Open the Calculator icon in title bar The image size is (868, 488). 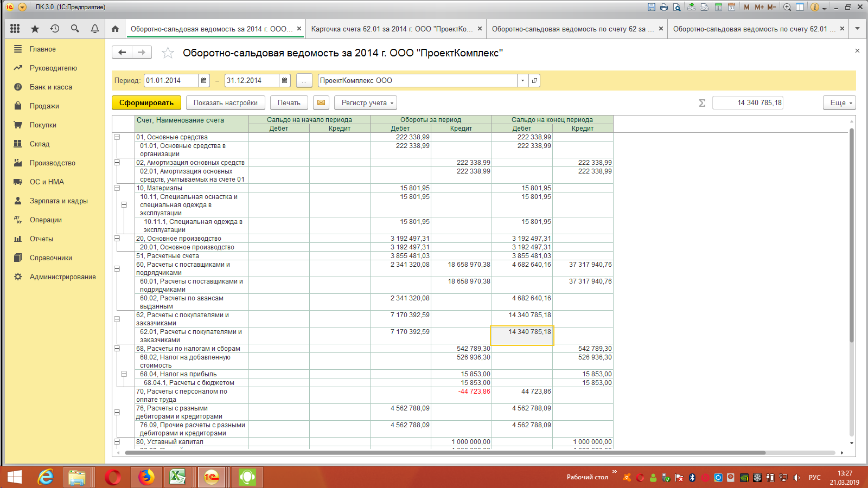[718, 7]
